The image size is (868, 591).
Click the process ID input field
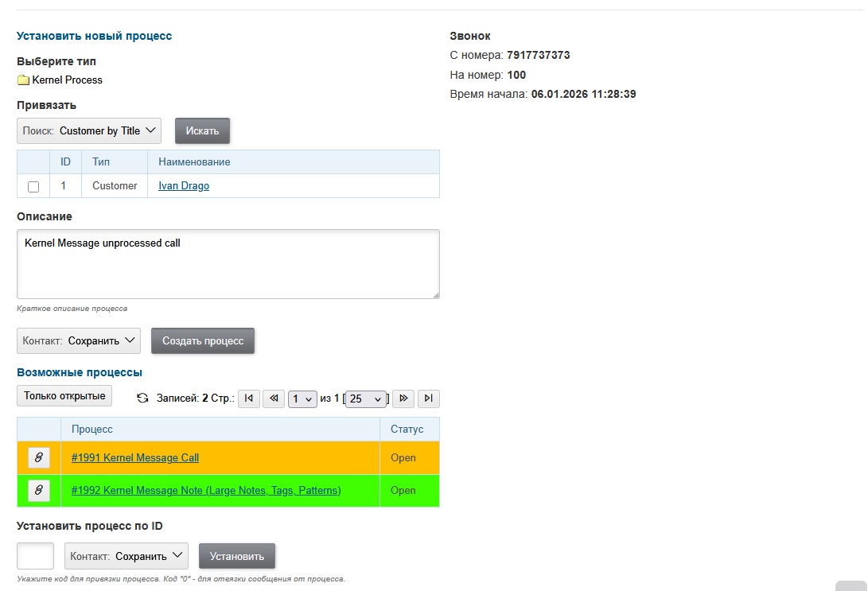pyautogui.click(x=35, y=556)
